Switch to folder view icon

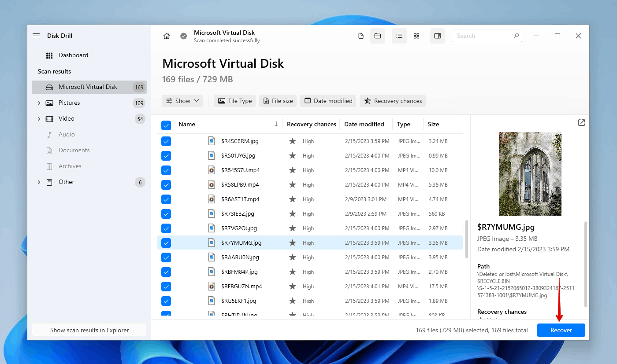click(x=378, y=36)
